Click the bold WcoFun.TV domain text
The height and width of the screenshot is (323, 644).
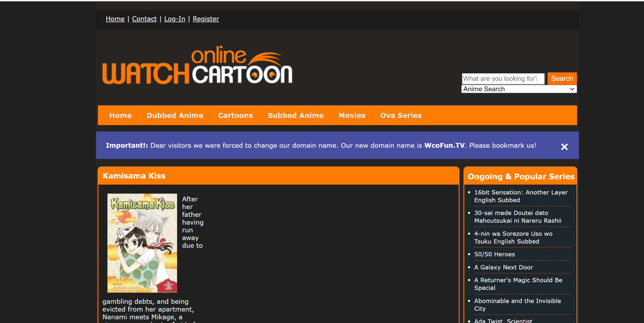444,145
